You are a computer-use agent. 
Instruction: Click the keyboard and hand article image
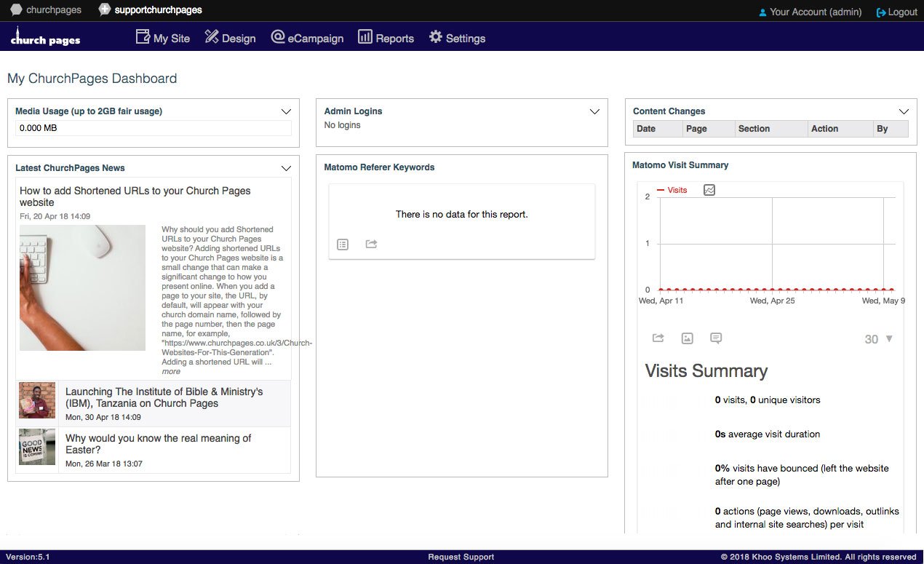coord(82,287)
